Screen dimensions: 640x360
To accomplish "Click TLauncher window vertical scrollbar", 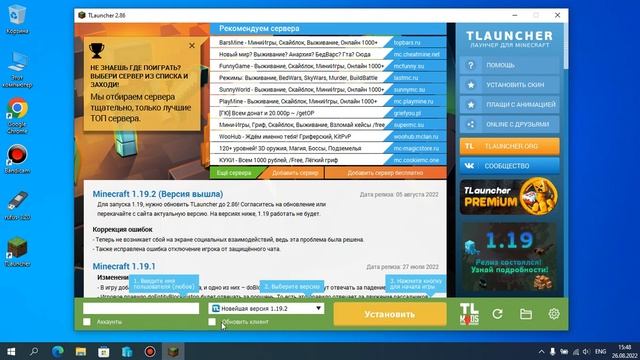I will [566, 46].
